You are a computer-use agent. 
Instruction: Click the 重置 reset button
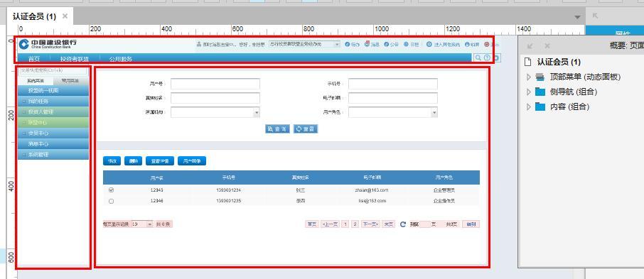tap(306, 128)
